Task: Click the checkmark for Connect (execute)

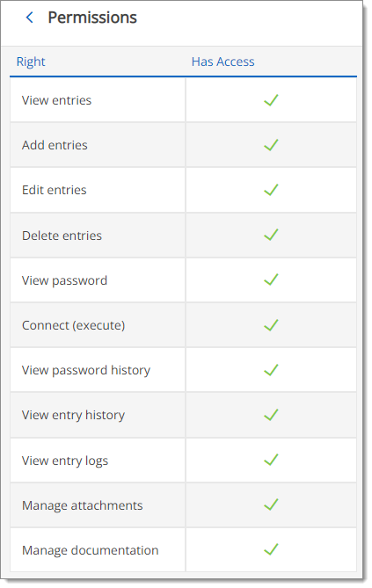Action: 271,325
